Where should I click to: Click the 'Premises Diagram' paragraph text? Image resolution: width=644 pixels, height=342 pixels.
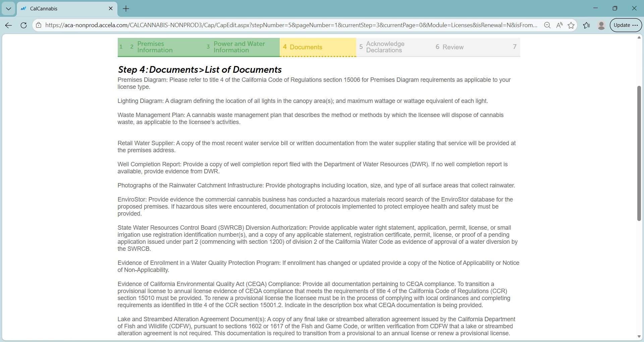pos(314,83)
